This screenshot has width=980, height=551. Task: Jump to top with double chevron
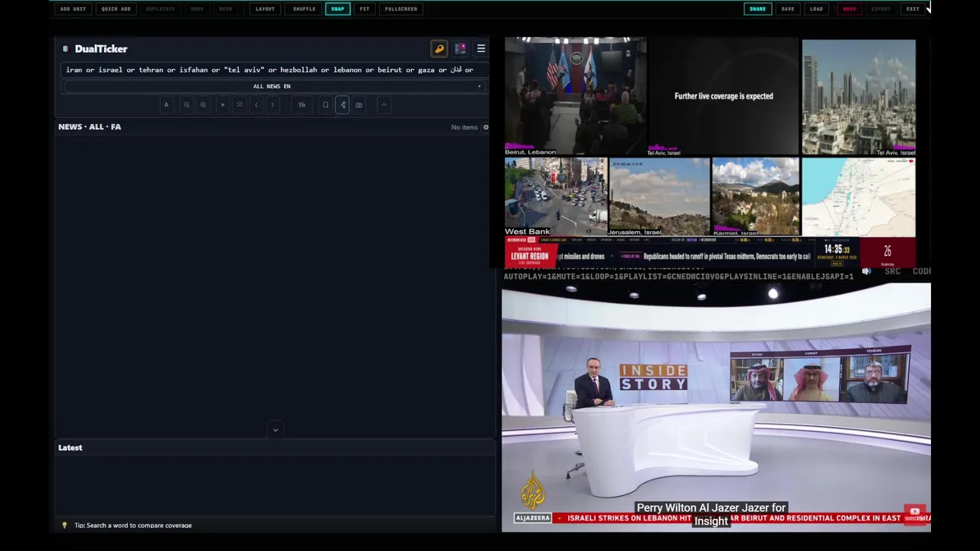tap(240, 105)
